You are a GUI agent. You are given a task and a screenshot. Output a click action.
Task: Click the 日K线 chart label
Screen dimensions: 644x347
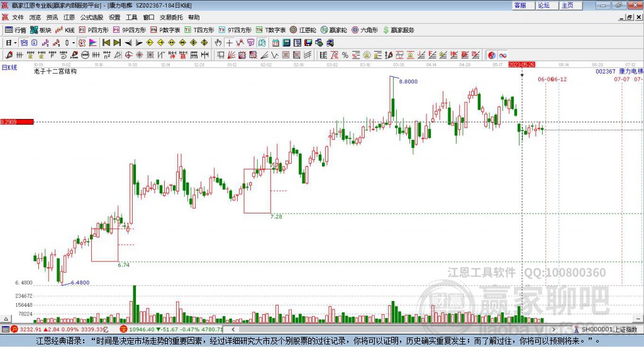point(9,67)
